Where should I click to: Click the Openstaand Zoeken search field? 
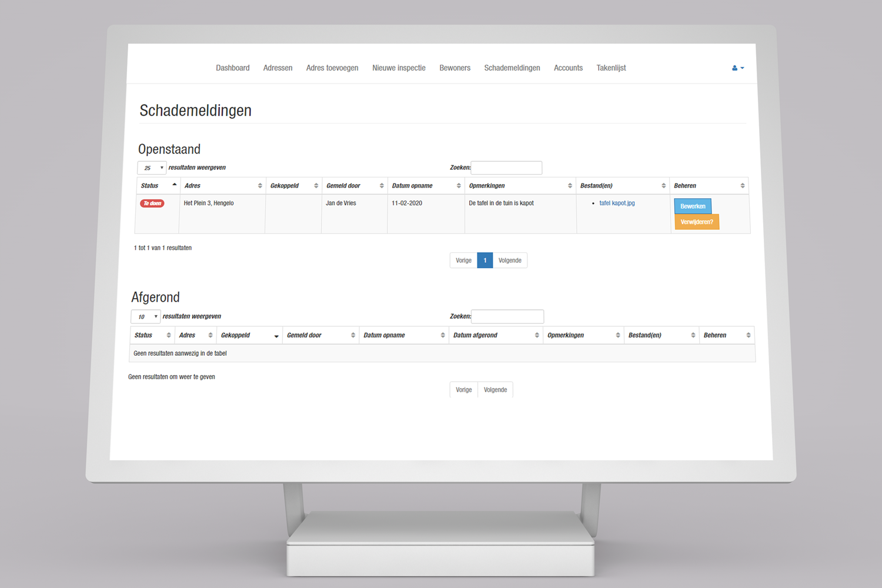coord(506,168)
